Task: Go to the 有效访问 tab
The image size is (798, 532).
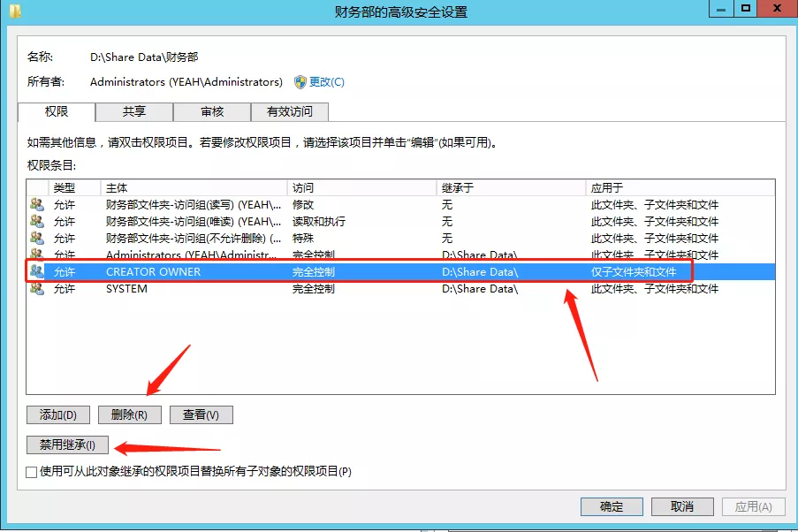Action: click(x=289, y=111)
